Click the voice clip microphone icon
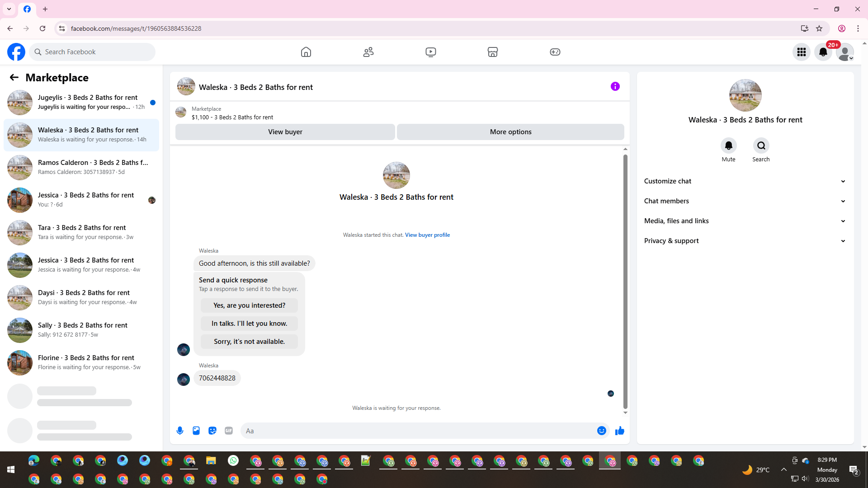868x488 pixels. coord(180,431)
